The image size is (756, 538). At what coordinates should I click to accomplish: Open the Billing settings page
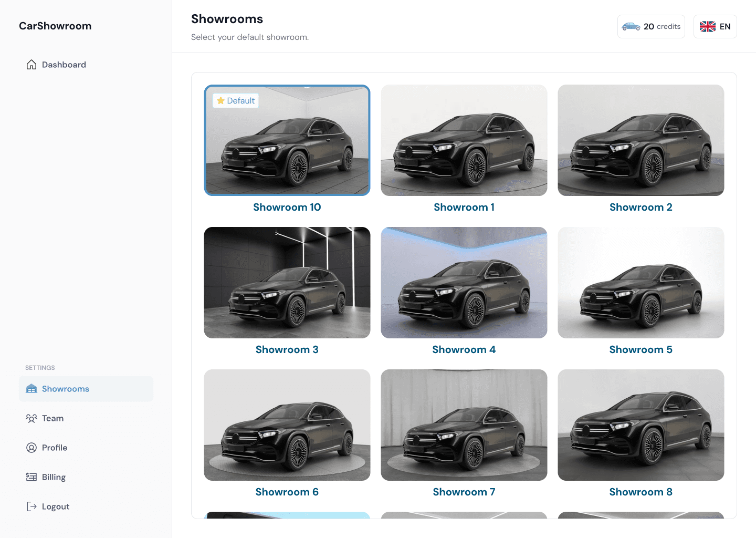(86, 477)
